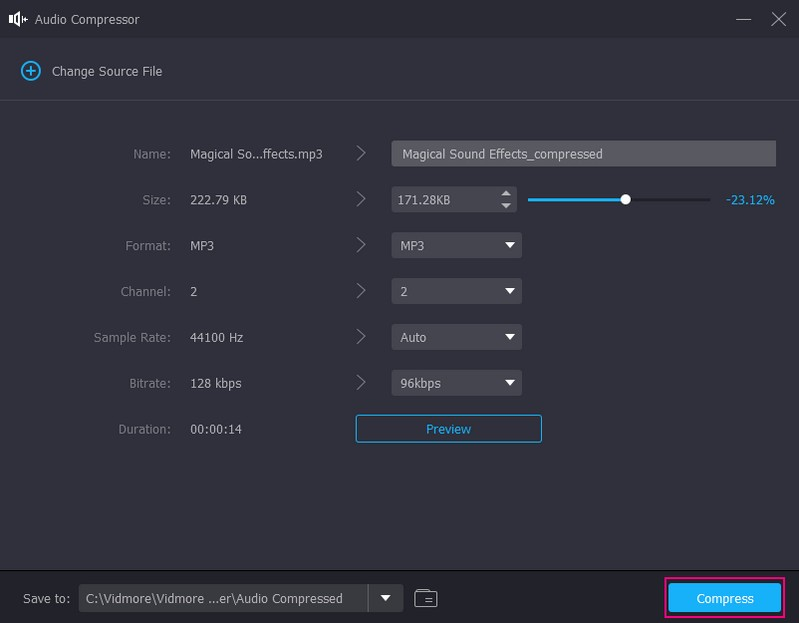Click the arrow chevron in the Name row
799x623 pixels.
[x=361, y=153]
